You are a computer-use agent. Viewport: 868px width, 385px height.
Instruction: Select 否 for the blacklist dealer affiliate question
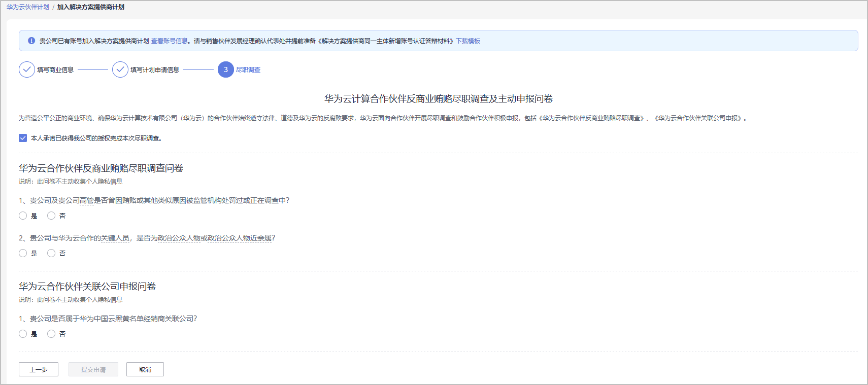pyautogui.click(x=51, y=334)
